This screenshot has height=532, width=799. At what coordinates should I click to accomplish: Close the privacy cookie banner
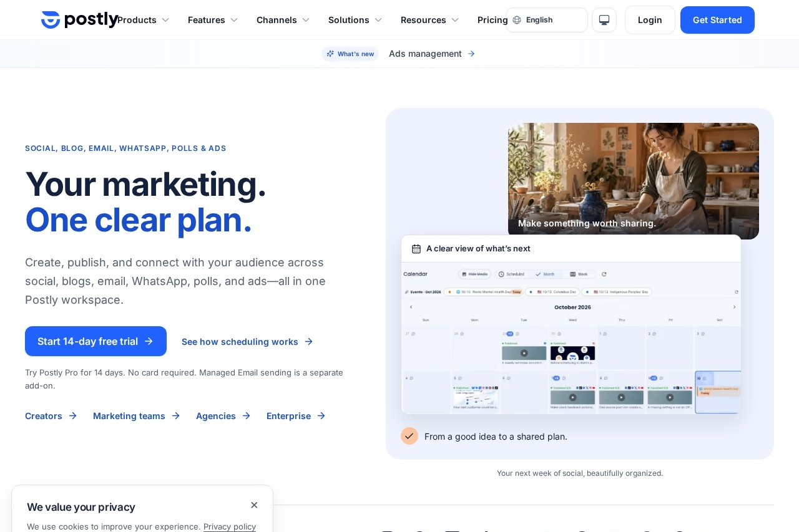point(254,505)
